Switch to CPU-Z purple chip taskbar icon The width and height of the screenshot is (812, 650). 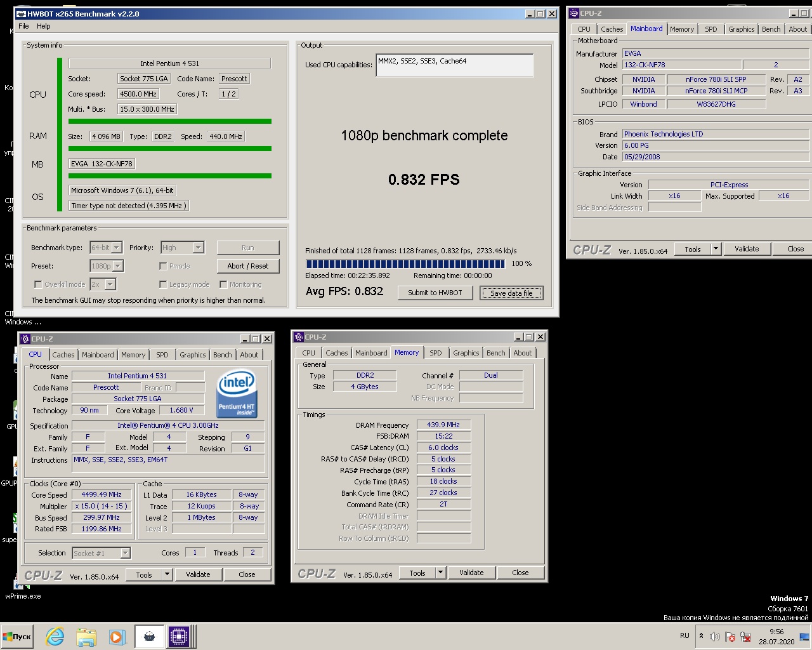(179, 637)
